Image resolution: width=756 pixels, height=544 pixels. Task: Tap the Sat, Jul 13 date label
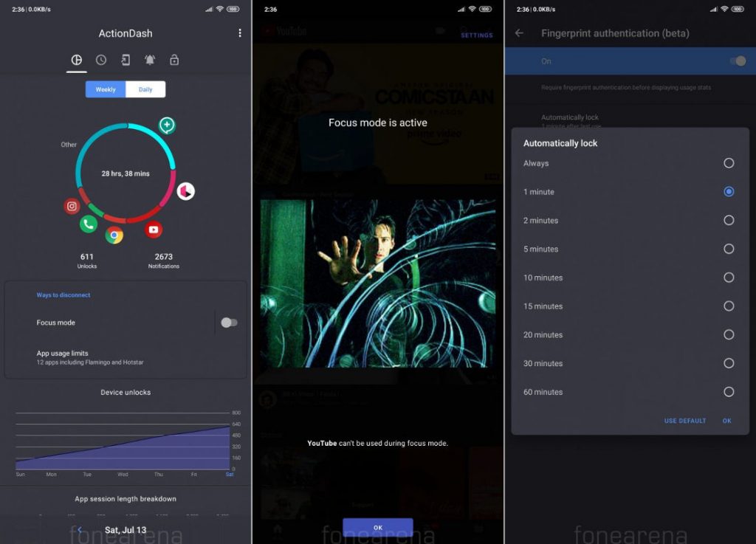click(x=126, y=530)
